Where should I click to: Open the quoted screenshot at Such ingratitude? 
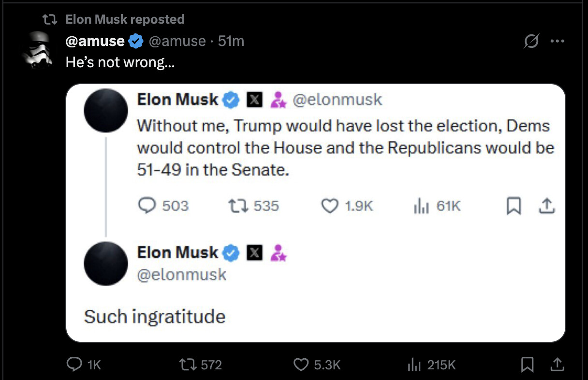tap(155, 317)
